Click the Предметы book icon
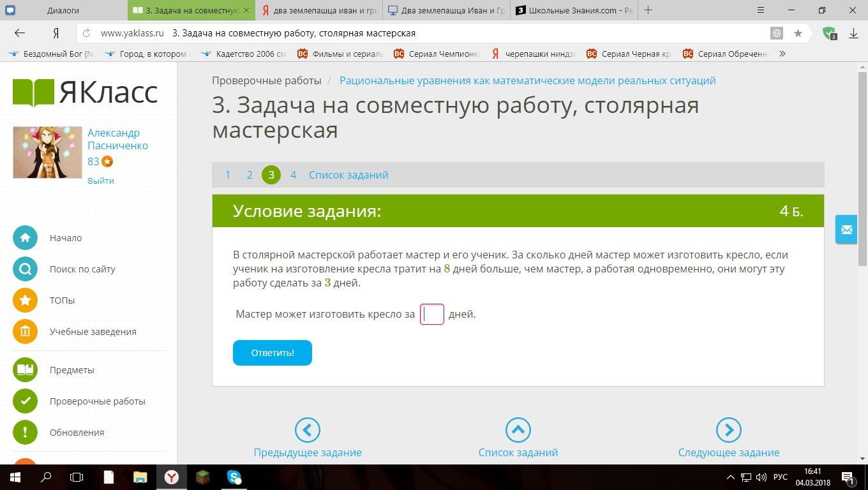The image size is (868, 490). pos(25,370)
